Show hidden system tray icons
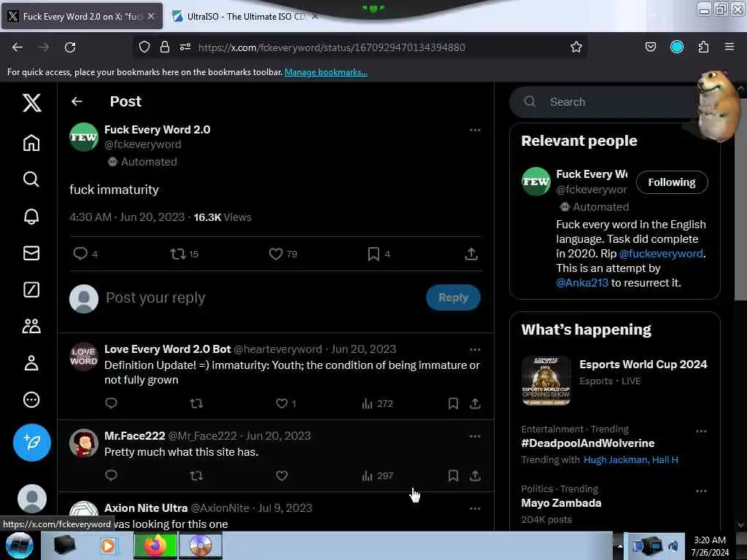This screenshot has width=747, height=560. tap(620, 545)
